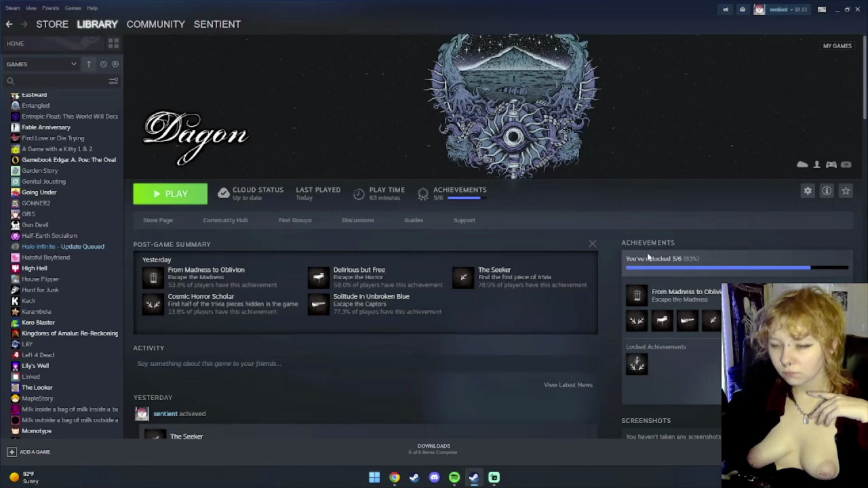Switch to the COMMUNITY tab
This screenshot has height=488, width=868.
coord(155,24)
